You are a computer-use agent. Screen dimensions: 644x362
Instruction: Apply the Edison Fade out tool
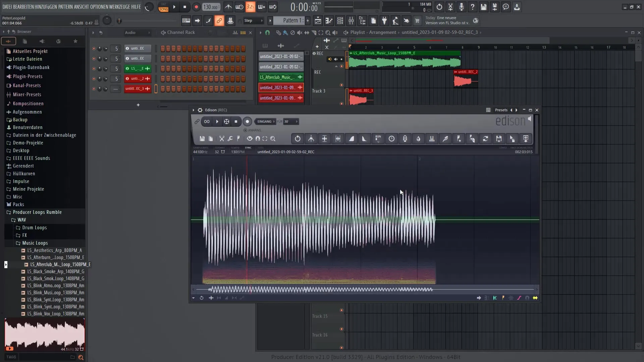pyautogui.click(x=365, y=139)
